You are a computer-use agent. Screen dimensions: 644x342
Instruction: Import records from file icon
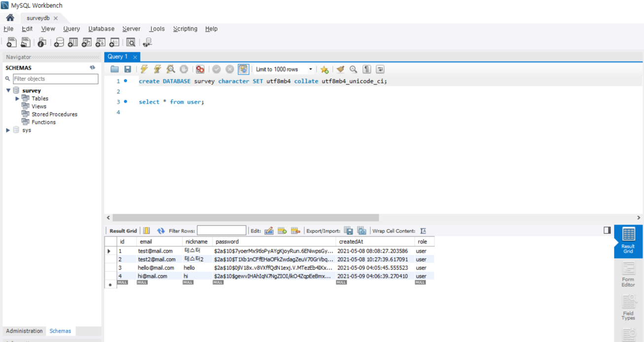coord(361,230)
